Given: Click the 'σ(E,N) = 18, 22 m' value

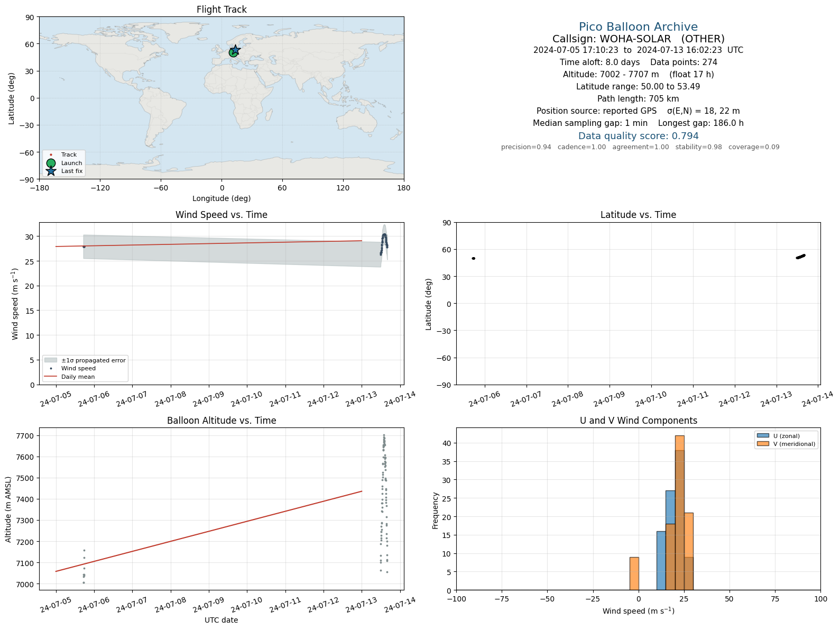Looking at the screenshot, I should [x=703, y=111].
